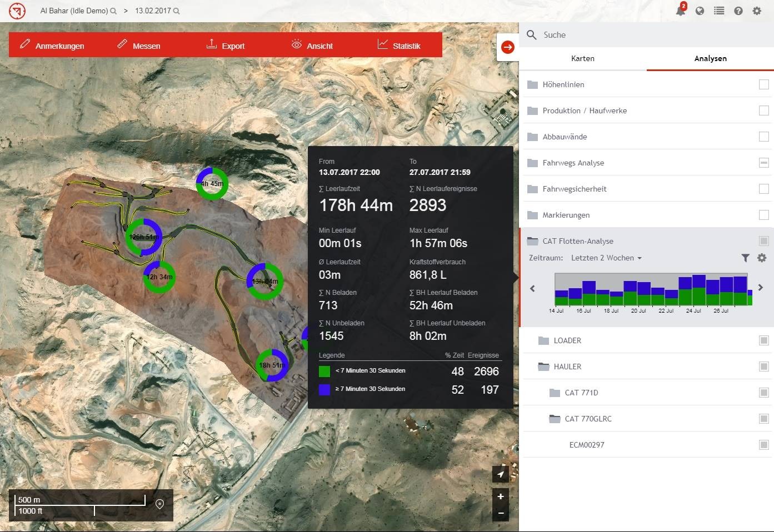Viewport: 774px width, 532px height.
Task: Open the filter funnel for CAT Flotten-Analyse
Action: click(x=745, y=258)
